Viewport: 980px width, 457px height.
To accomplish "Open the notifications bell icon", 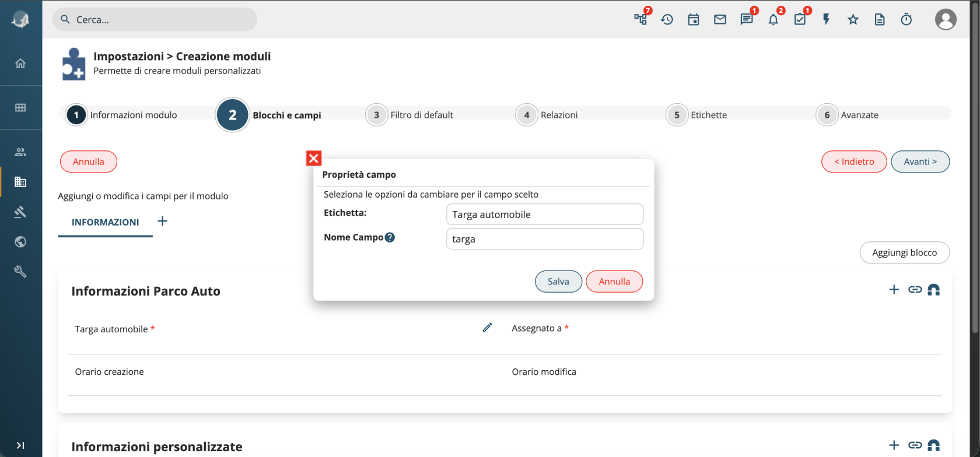I will (773, 19).
